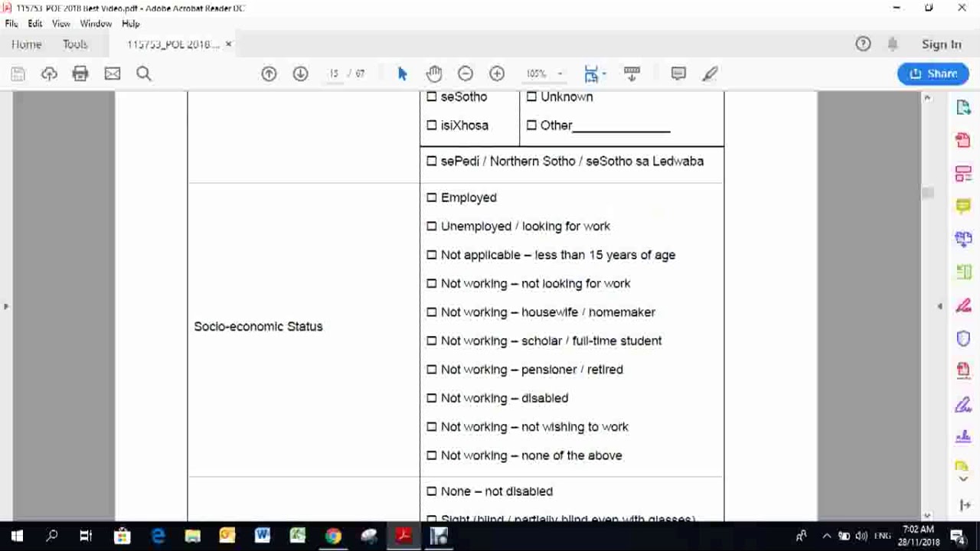The height and width of the screenshot is (551, 980).
Task: Collapse the right tools pane arrow
Action: tap(939, 306)
